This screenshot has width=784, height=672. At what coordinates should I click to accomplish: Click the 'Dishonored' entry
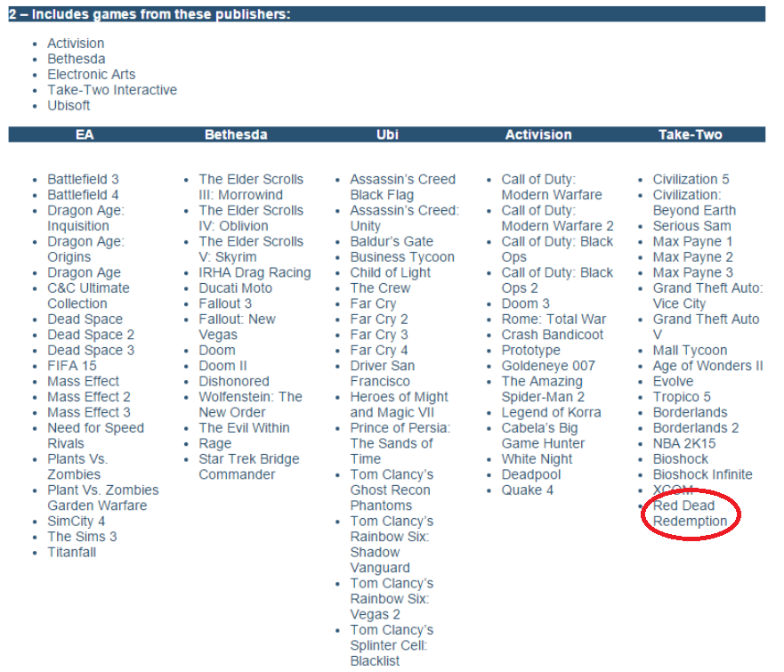[234, 381]
